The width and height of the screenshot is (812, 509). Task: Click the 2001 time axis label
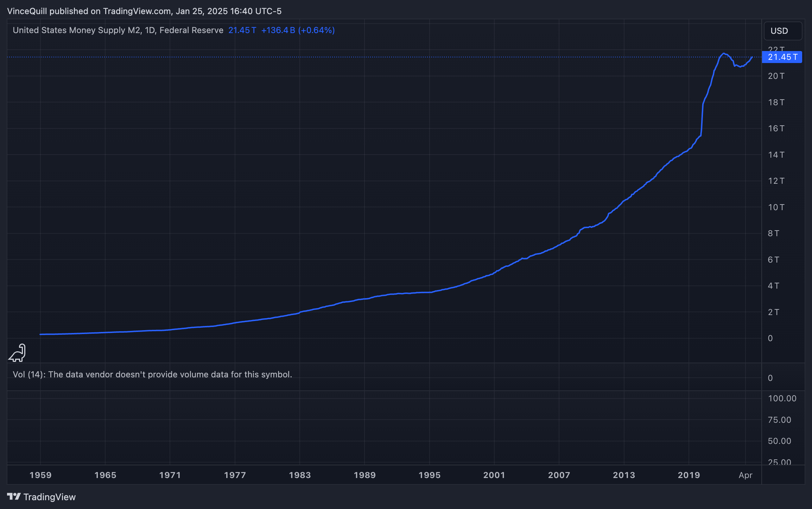tap(494, 475)
